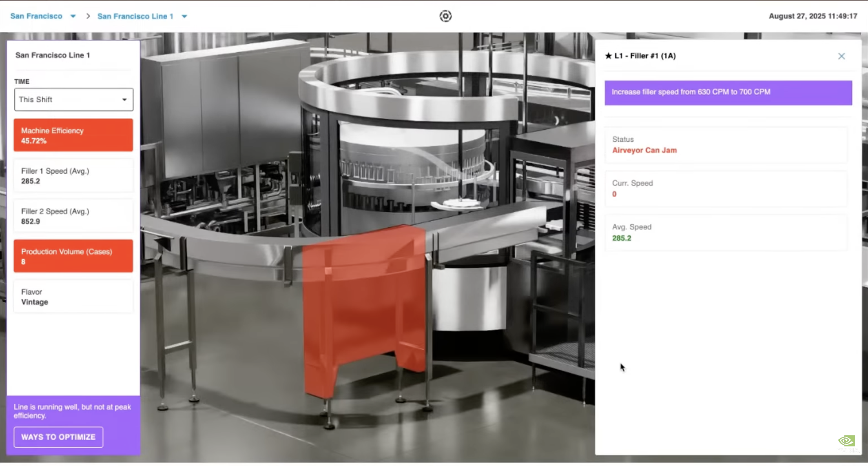
Task: Click the WAYS TO OPTIMIZE button
Action: point(58,437)
